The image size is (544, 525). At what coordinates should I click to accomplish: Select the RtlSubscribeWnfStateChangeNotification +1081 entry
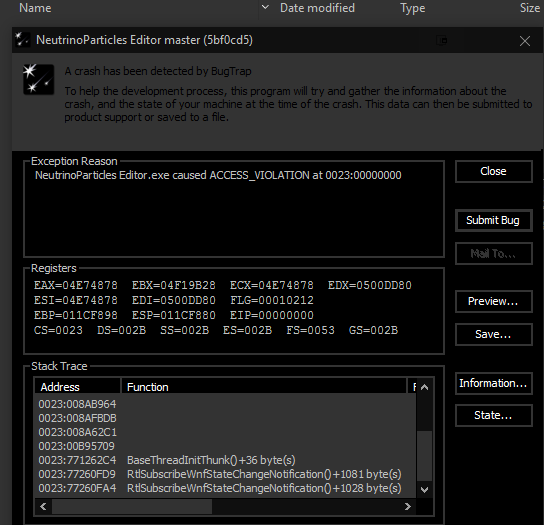click(226, 474)
